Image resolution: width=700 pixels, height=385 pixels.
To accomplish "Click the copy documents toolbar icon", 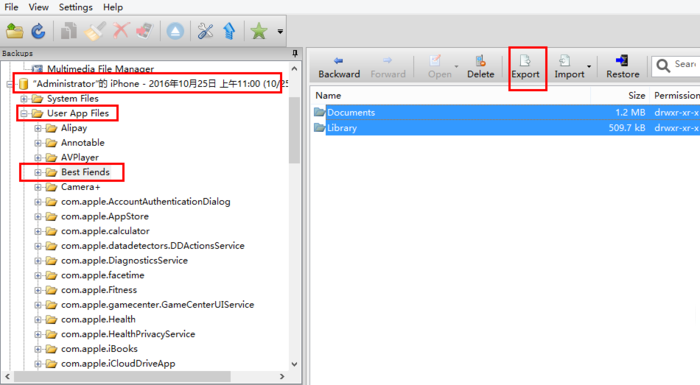I will (69, 31).
